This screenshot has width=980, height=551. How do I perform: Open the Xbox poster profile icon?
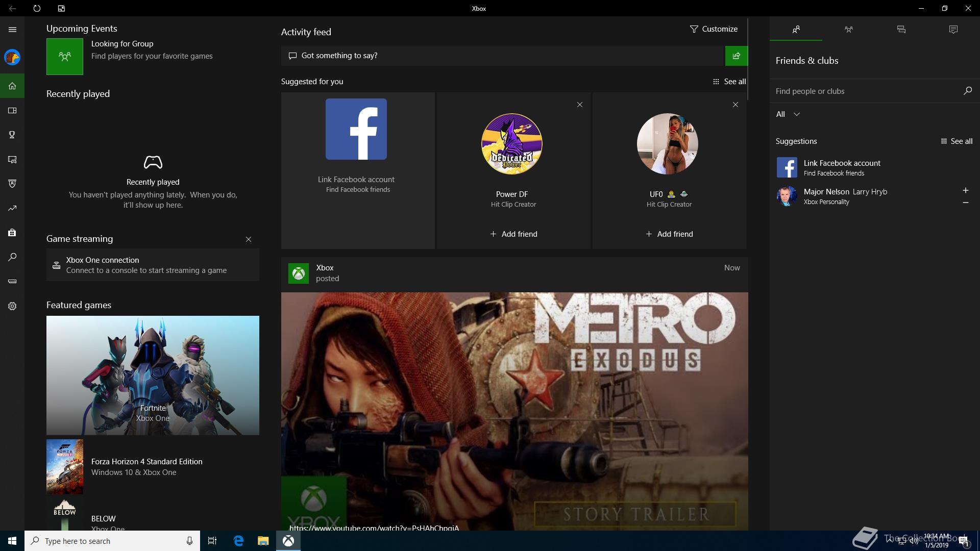point(298,273)
